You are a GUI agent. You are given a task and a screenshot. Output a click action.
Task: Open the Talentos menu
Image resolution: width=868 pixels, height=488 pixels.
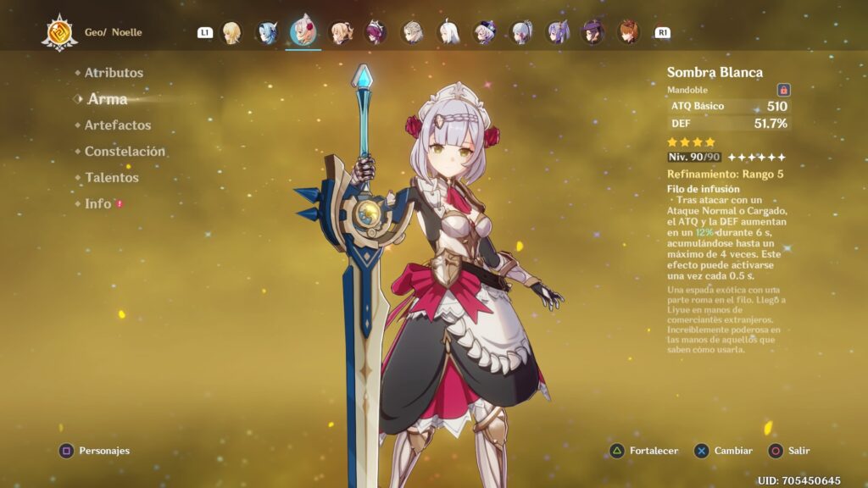[111, 178]
